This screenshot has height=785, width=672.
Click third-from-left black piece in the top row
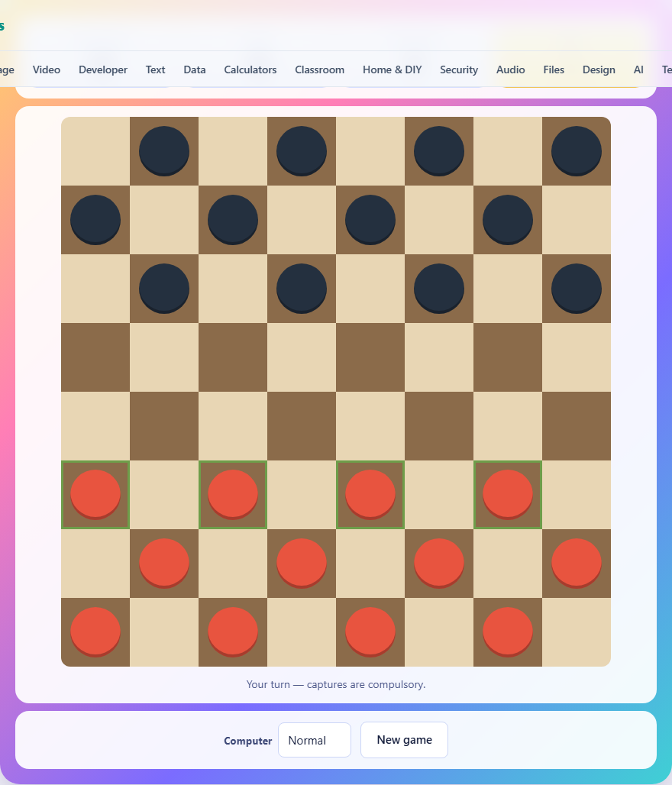(x=439, y=150)
